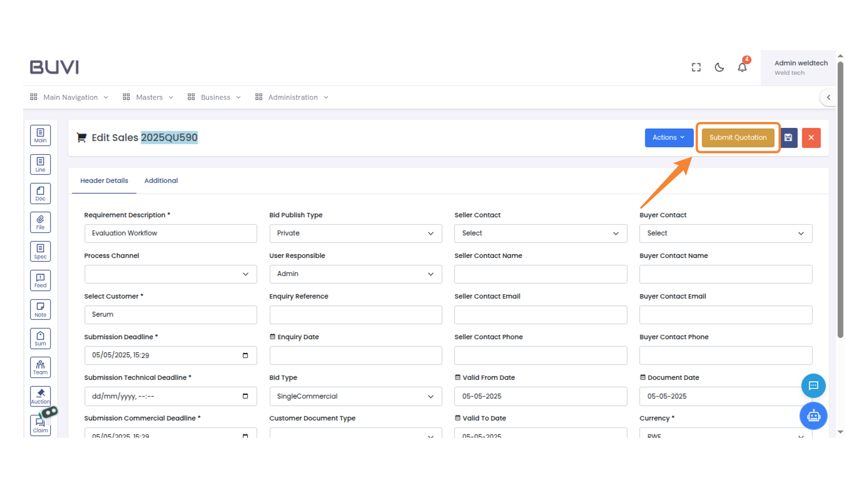This screenshot has width=868, height=488.
Task: Open the Main section from the left sidebar
Action: pyautogui.click(x=40, y=135)
